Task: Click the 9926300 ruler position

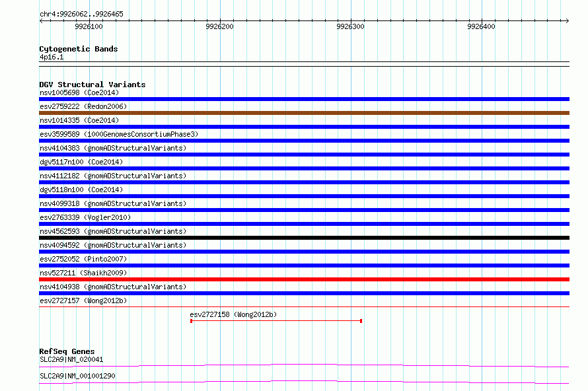Action: point(351,26)
